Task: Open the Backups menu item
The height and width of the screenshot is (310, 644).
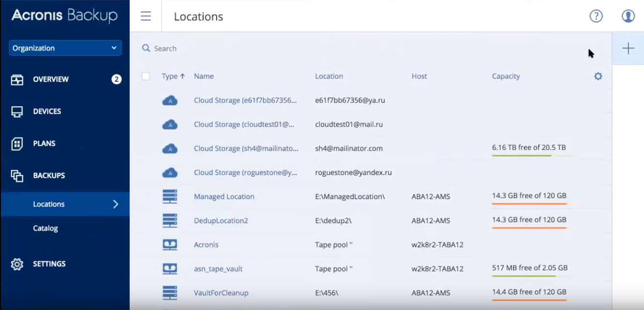Action: tap(49, 176)
